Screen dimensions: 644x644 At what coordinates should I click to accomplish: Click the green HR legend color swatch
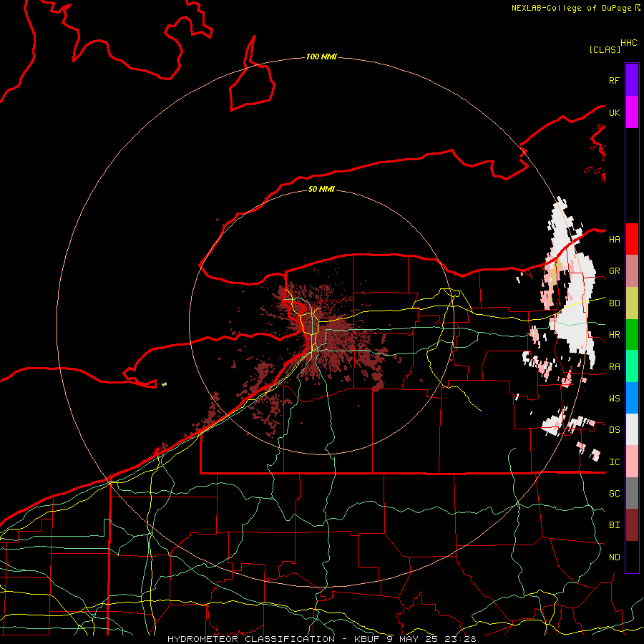click(632, 335)
